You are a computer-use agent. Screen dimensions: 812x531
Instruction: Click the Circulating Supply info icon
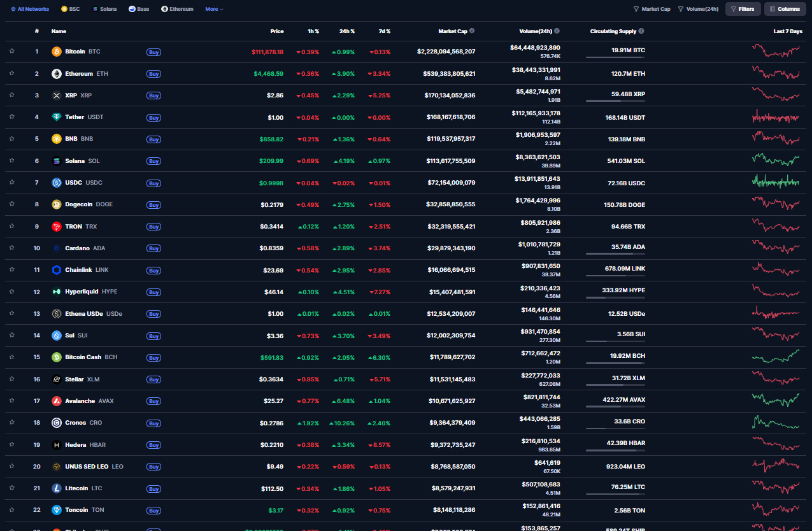click(x=641, y=31)
